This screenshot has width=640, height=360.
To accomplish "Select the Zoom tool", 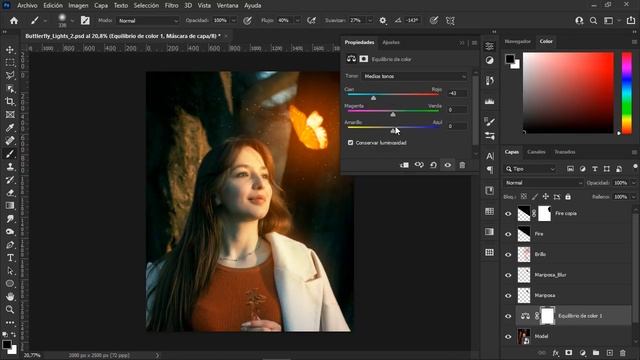I will pos(10,310).
